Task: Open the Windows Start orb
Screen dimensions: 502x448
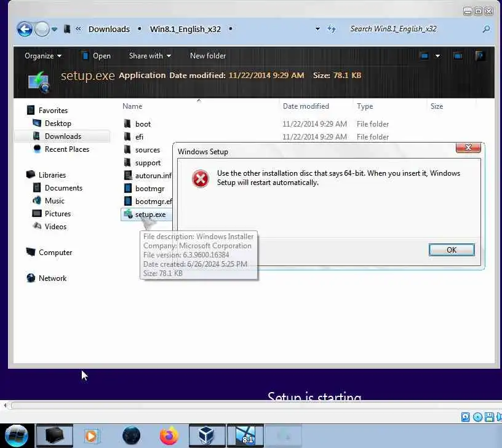Action: click(17, 436)
